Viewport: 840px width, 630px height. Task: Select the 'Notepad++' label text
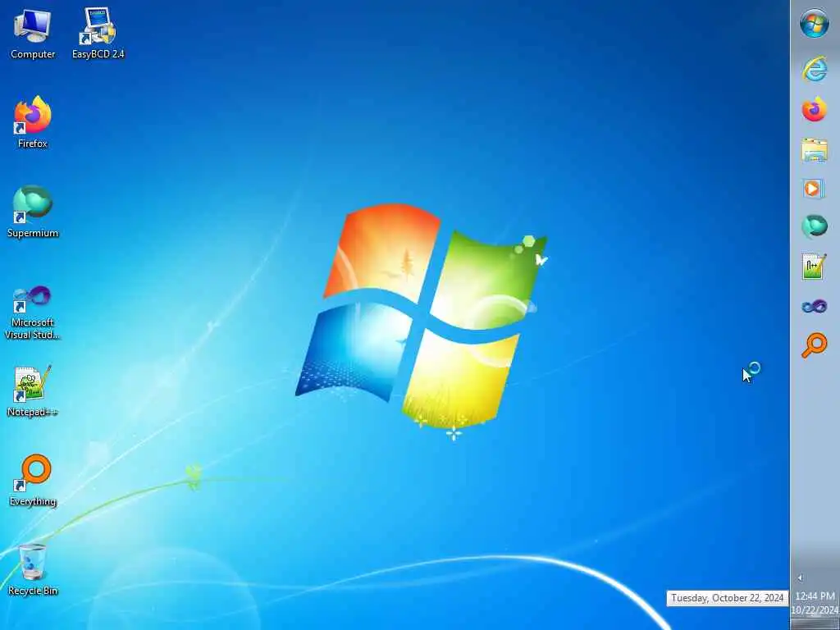(x=33, y=412)
